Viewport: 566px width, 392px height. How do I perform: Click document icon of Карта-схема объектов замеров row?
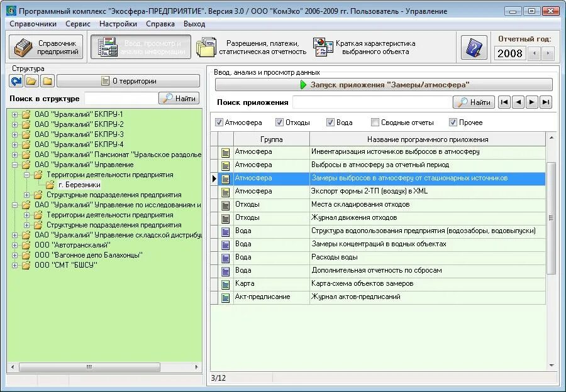[x=226, y=285]
